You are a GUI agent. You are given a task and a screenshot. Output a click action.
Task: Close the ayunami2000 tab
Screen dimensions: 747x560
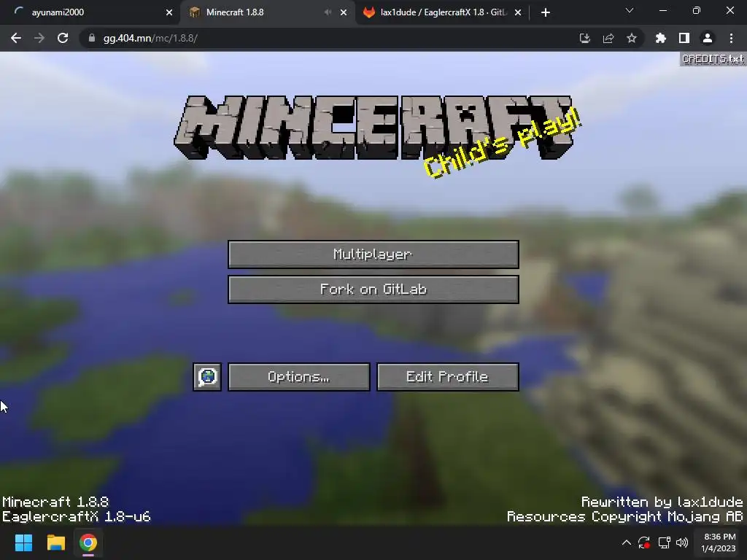tap(169, 12)
